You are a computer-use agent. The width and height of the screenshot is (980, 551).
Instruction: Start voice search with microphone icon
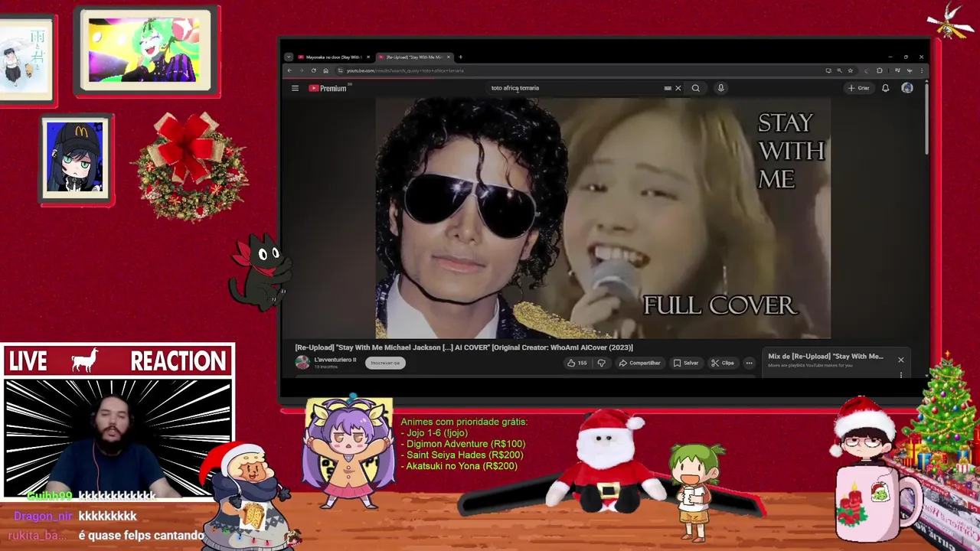point(720,88)
